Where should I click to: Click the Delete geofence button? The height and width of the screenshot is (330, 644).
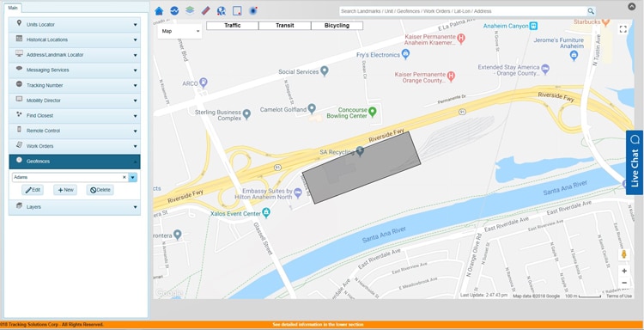100,190
